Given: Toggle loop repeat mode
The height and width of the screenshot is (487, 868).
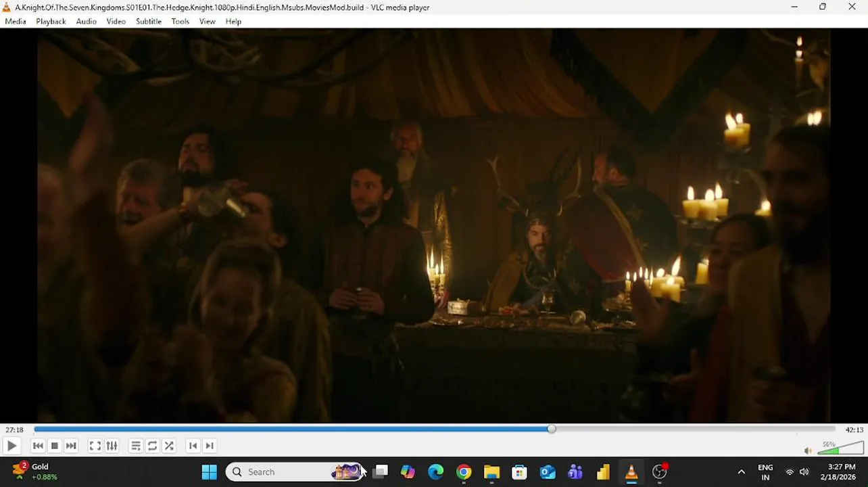Looking at the screenshot, I should [152, 446].
